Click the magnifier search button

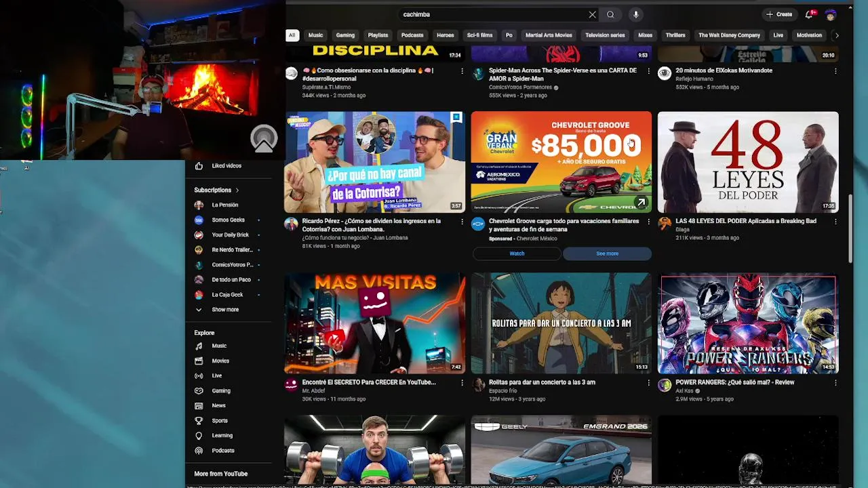[x=610, y=14]
